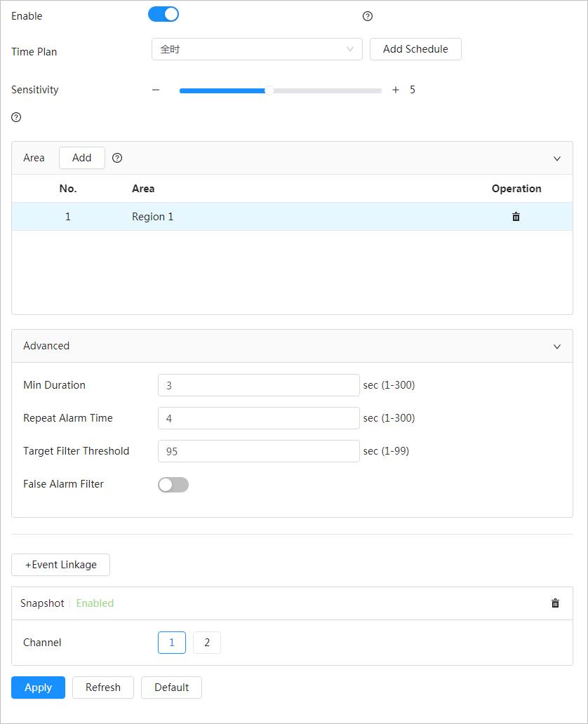Click the help icon beside Enable toggle
Image resolution: width=588 pixels, height=724 pixels.
coord(367,16)
